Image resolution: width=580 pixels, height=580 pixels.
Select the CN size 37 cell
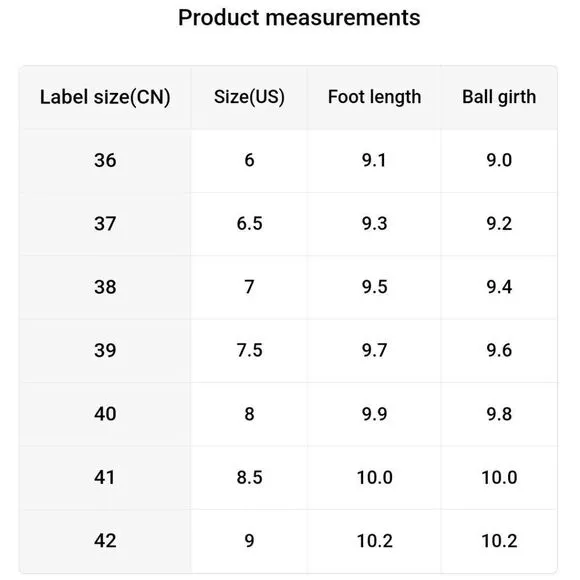[105, 224]
